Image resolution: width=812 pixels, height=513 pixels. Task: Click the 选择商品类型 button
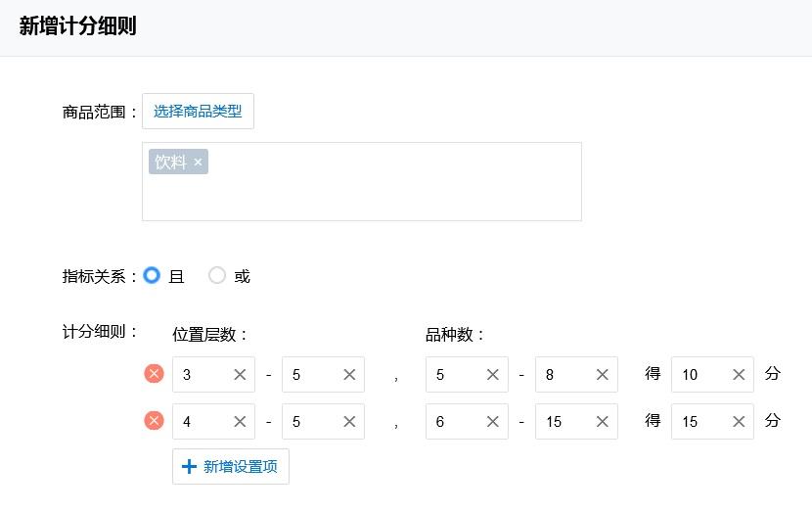(198, 112)
